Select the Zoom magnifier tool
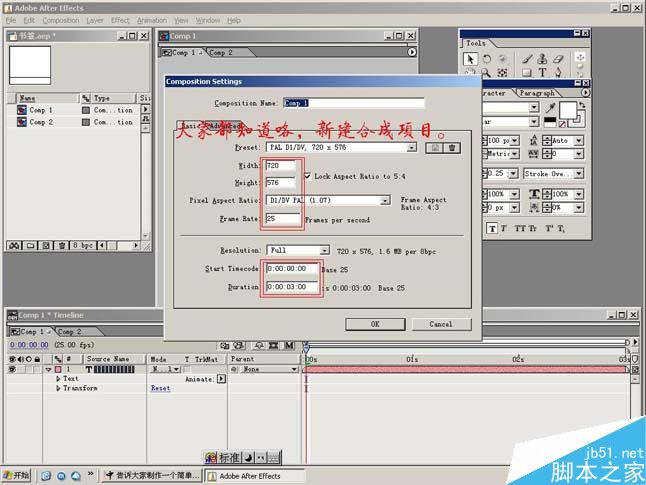This screenshot has width=646, height=485. (x=487, y=73)
